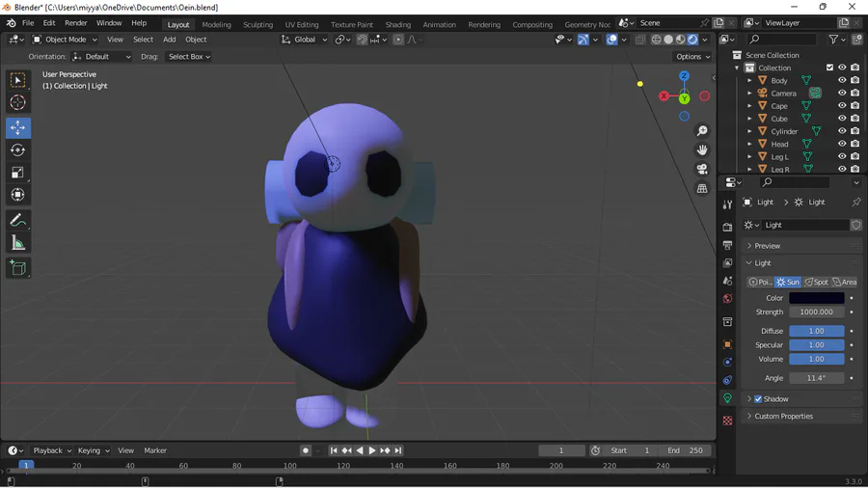The width and height of the screenshot is (868, 488).
Task: Activate the Annotate tool
Action: pos(17,221)
